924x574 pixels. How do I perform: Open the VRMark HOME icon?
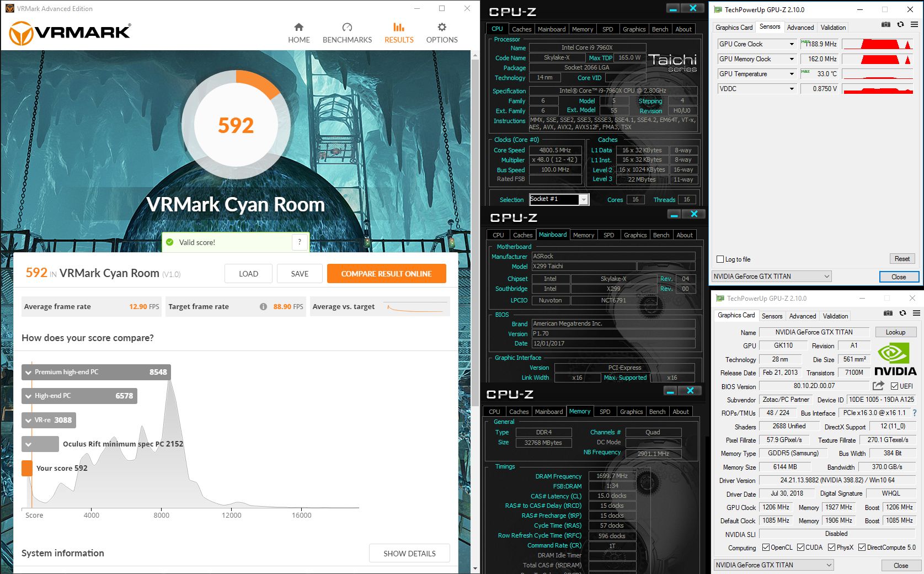[298, 27]
